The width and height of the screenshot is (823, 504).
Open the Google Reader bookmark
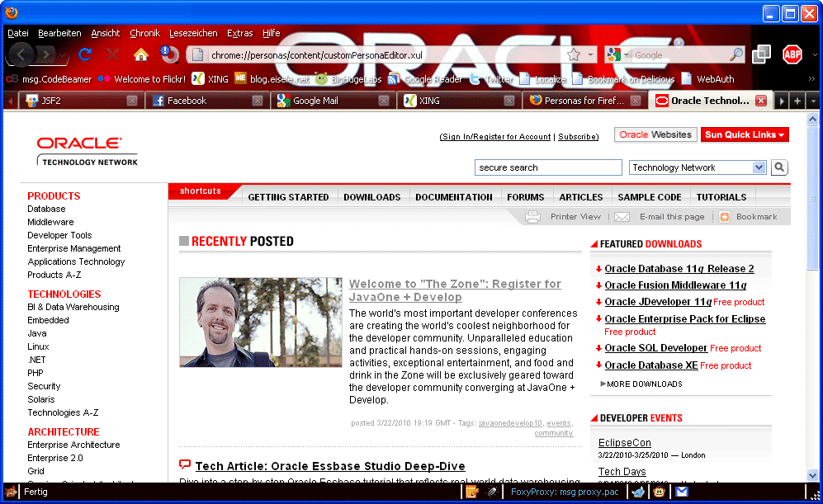[x=425, y=79]
